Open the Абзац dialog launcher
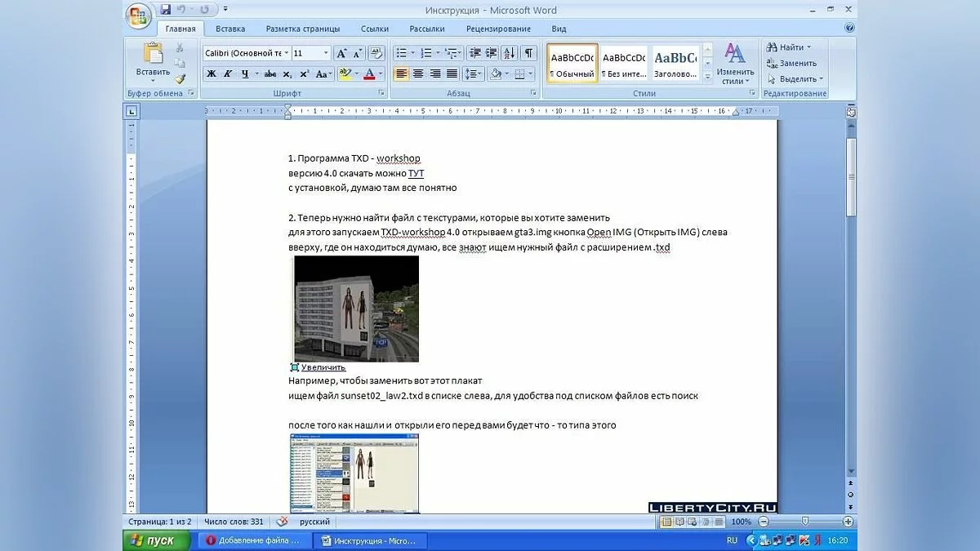980x551 pixels. pyautogui.click(x=533, y=94)
